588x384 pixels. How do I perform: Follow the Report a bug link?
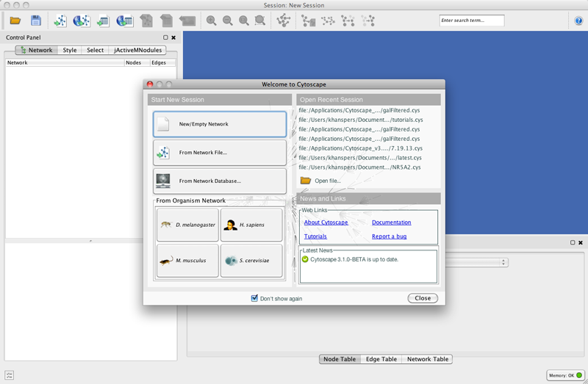click(389, 236)
